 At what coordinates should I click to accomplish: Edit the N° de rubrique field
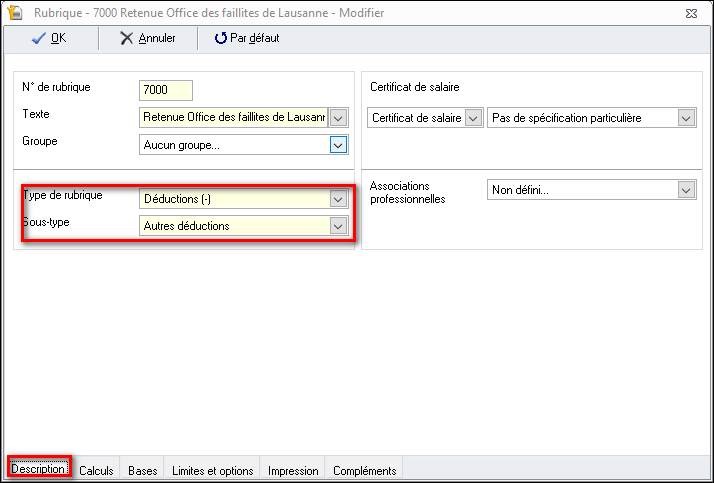pos(166,90)
